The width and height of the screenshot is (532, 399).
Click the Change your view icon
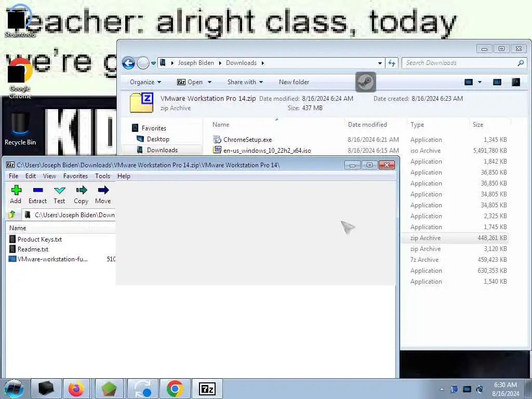coord(469,82)
